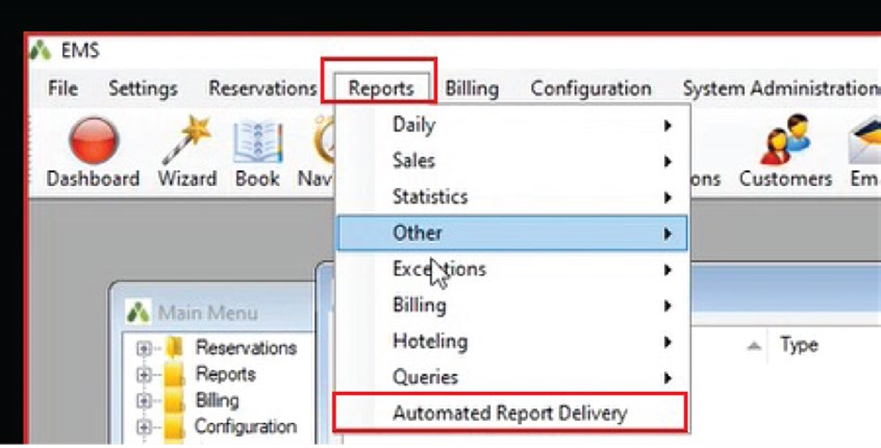Click the arrow beside Queries
Image resolution: width=881 pixels, height=448 pixels.
(x=667, y=378)
